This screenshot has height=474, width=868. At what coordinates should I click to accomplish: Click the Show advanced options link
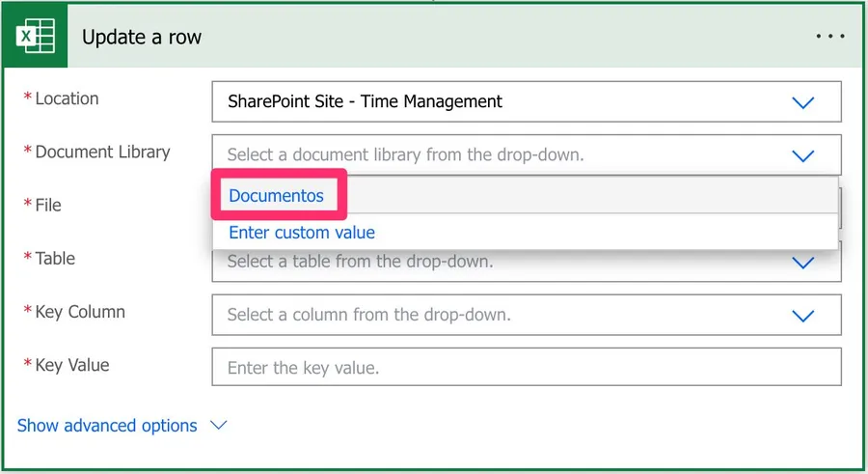pyautogui.click(x=107, y=426)
